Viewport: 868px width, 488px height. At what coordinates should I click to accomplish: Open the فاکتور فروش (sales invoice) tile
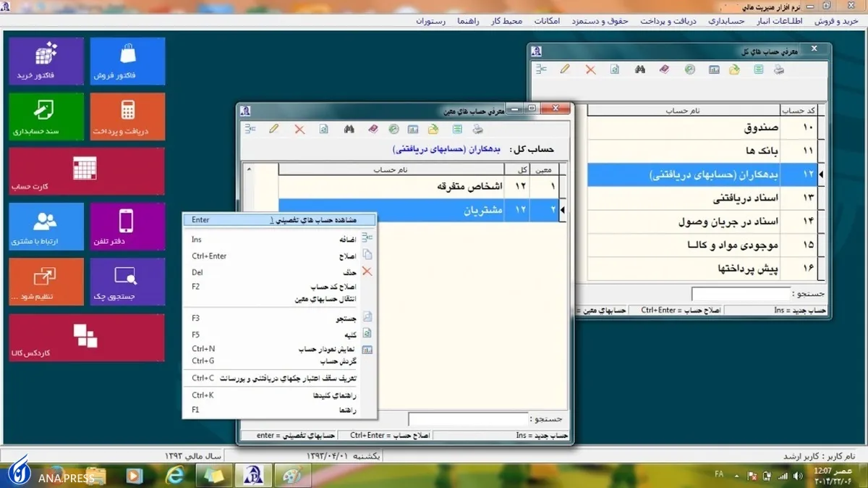pyautogui.click(x=127, y=61)
